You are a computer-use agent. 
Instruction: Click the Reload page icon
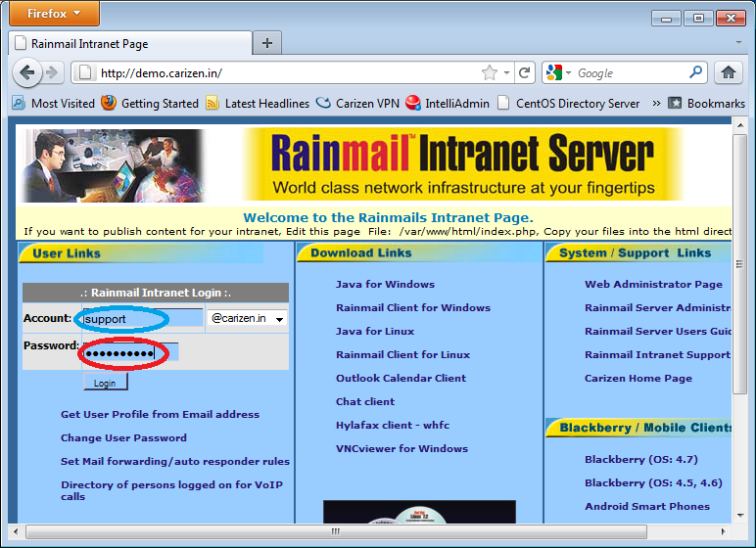(525, 73)
